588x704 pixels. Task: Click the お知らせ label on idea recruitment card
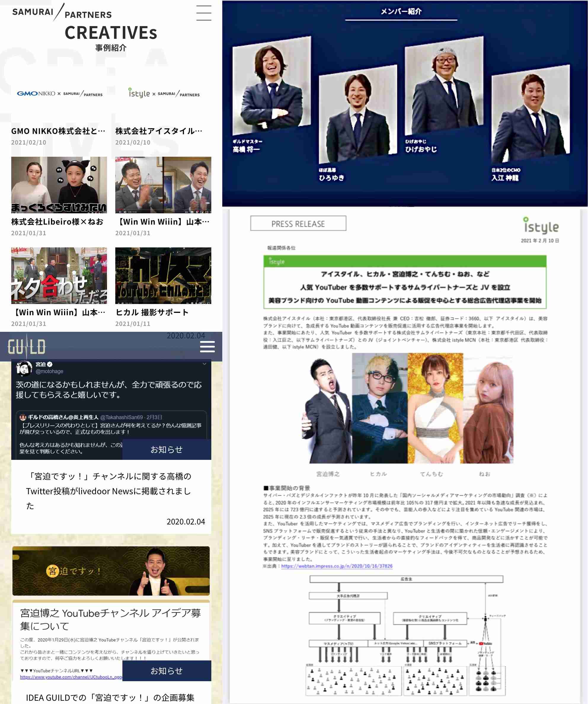pos(167,671)
